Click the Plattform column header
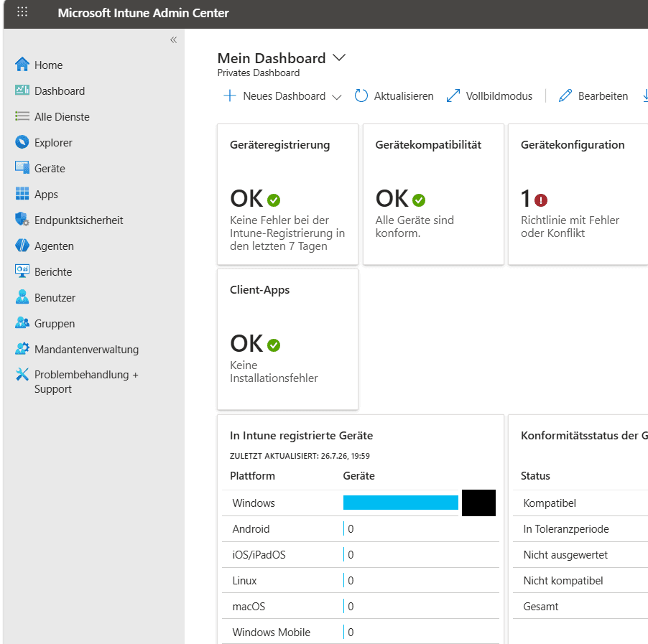 click(x=252, y=476)
